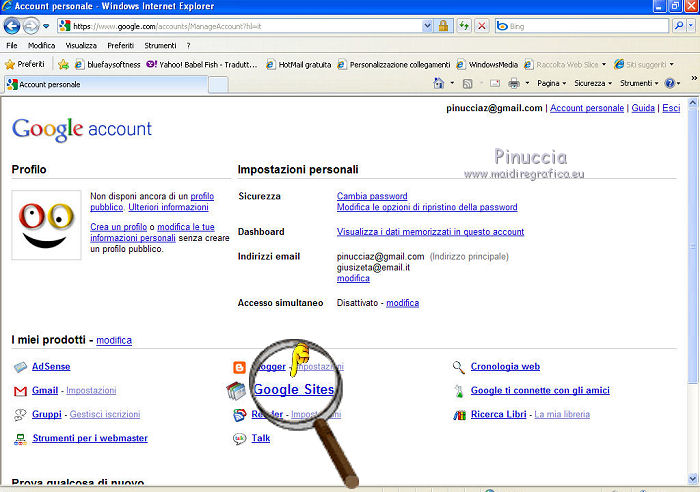This screenshot has height=492, width=700.
Task: Open the ? help menu
Action: click(x=188, y=46)
